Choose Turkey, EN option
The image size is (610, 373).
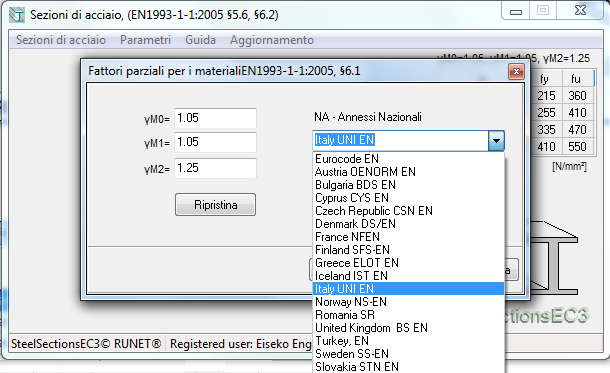coord(408,341)
